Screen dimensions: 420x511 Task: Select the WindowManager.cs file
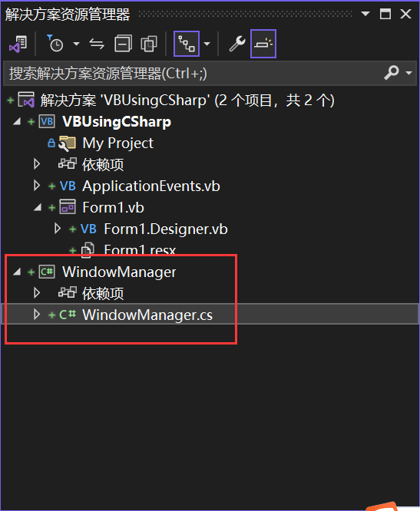pos(147,315)
